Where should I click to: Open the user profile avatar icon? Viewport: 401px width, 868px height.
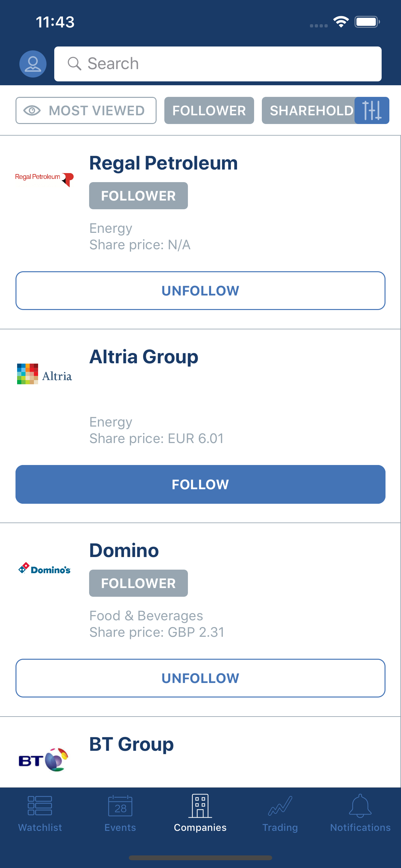33,64
